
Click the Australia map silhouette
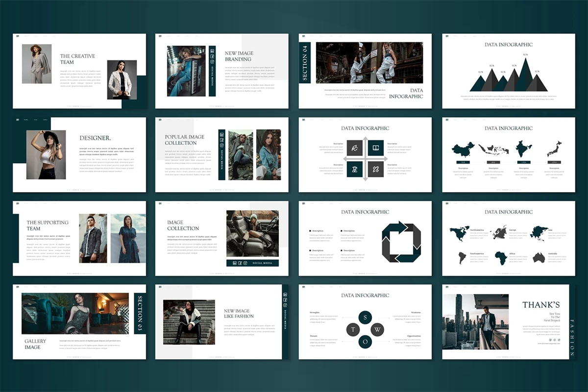(539, 257)
